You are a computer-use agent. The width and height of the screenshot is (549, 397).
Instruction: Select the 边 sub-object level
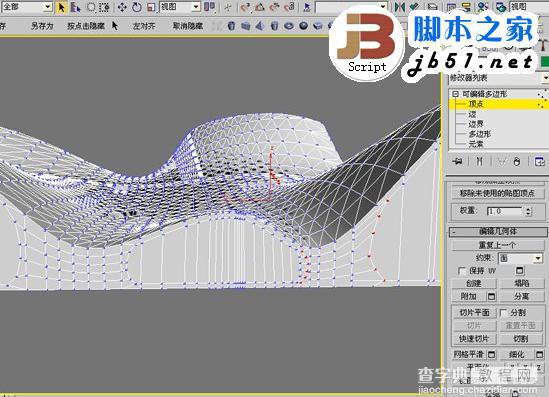pos(472,114)
